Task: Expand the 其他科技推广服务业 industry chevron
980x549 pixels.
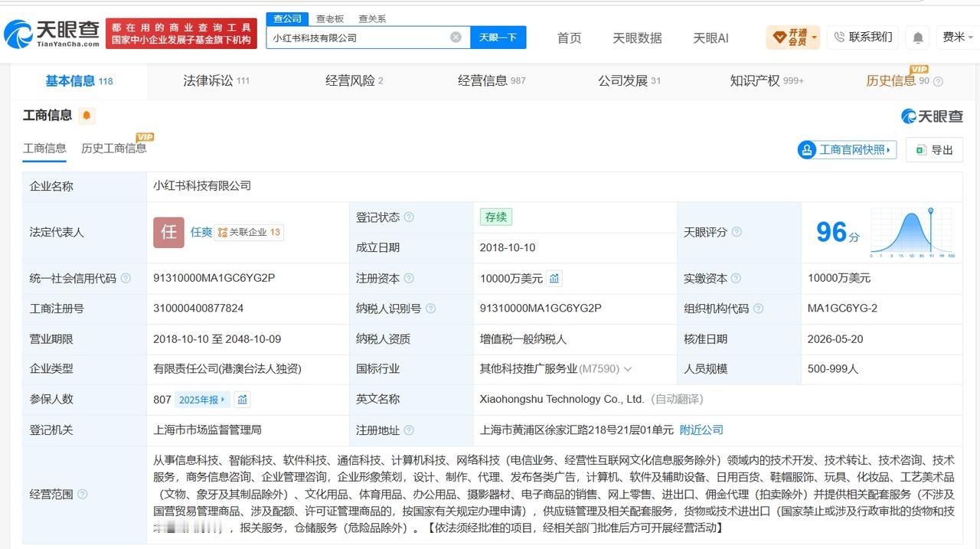Action: coord(628,369)
